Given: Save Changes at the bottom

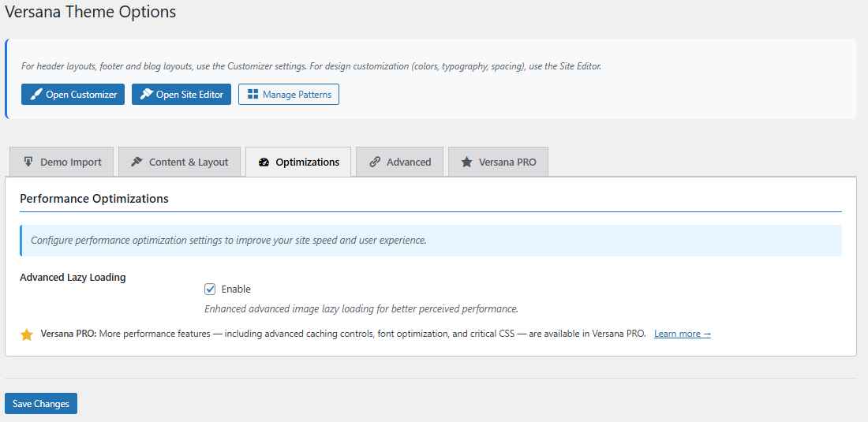Looking at the screenshot, I should [41, 404].
